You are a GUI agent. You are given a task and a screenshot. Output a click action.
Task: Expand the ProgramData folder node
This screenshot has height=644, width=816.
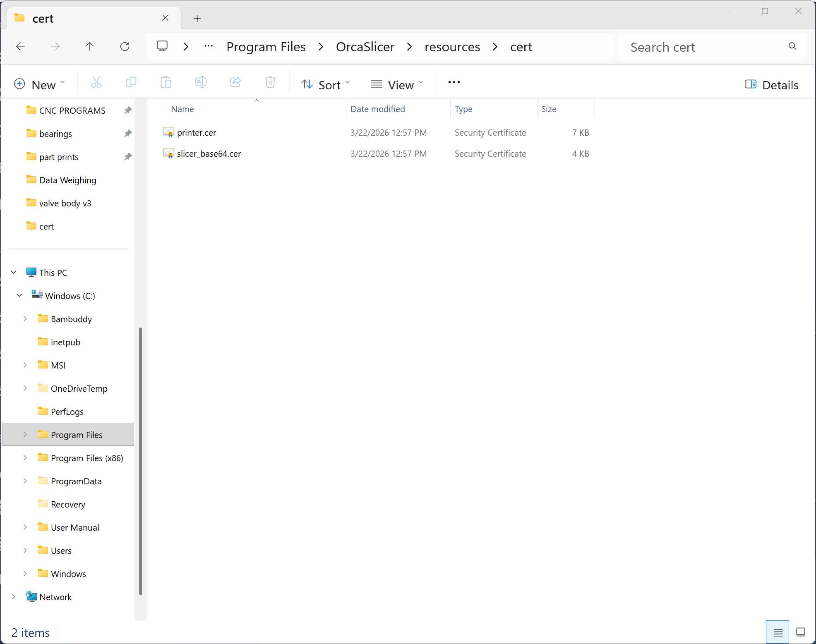click(x=25, y=481)
